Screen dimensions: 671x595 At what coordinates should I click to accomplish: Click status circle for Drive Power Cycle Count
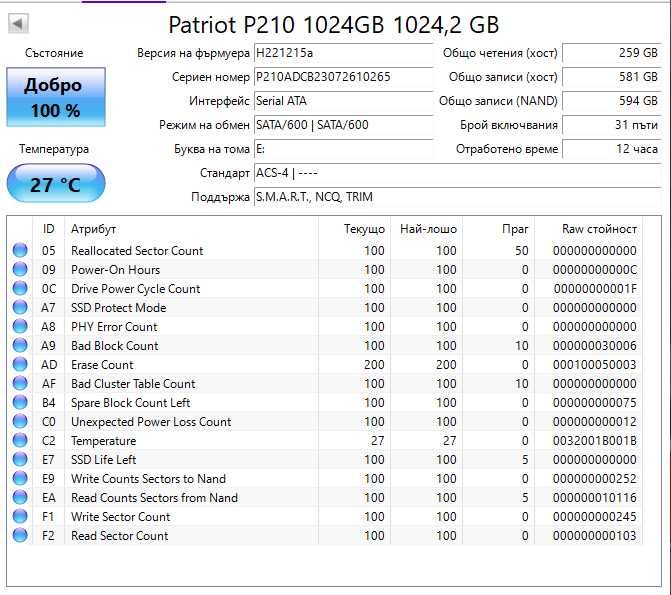point(20,289)
